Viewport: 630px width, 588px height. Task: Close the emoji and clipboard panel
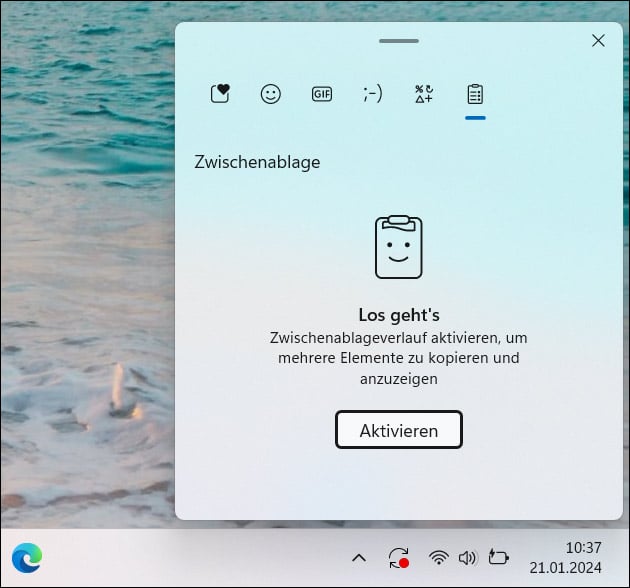[598, 41]
